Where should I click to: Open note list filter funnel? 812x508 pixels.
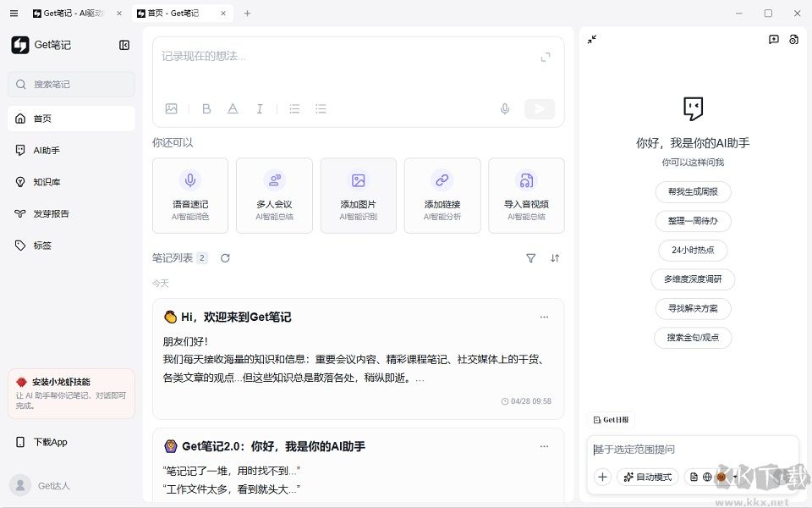(x=531, y=258)
